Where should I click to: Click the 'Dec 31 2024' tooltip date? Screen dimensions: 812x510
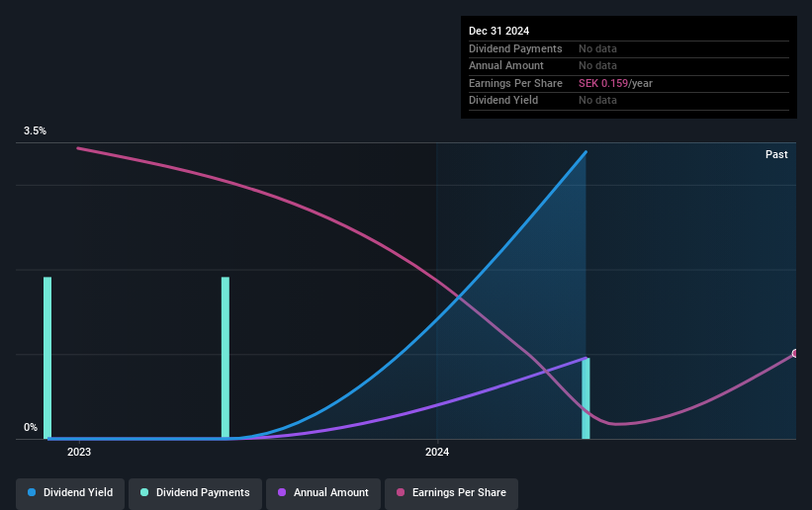pyautogui.click(x=498, y=31)
